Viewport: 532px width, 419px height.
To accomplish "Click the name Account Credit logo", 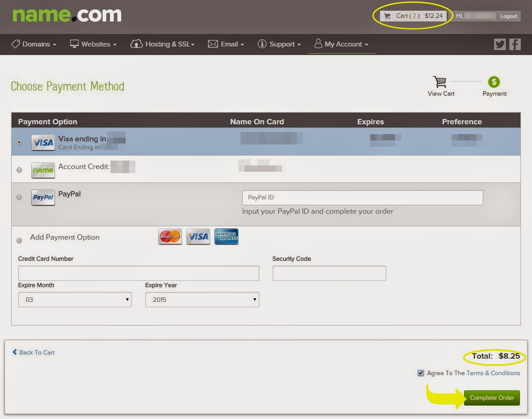I will click(x=43, y=170).
